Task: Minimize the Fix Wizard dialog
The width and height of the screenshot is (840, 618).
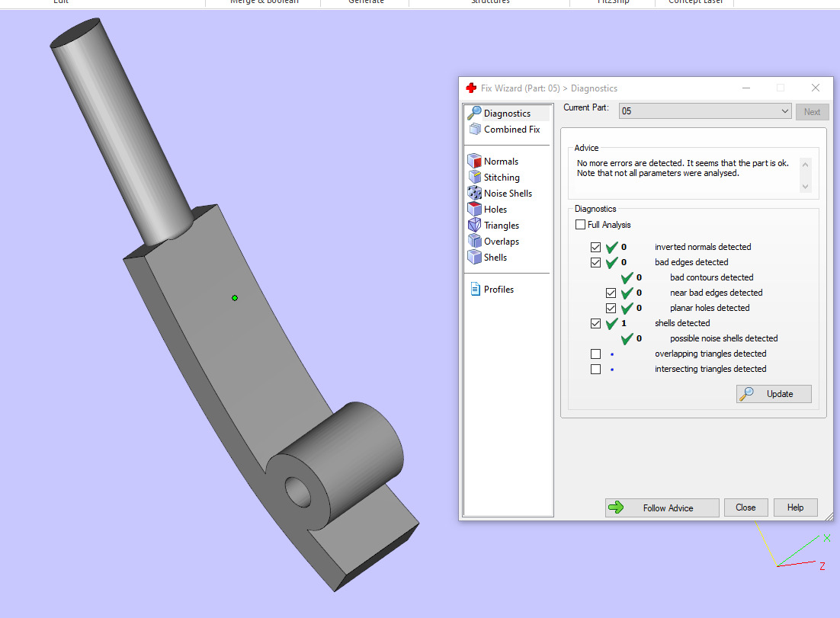Action: click(745, 88)
